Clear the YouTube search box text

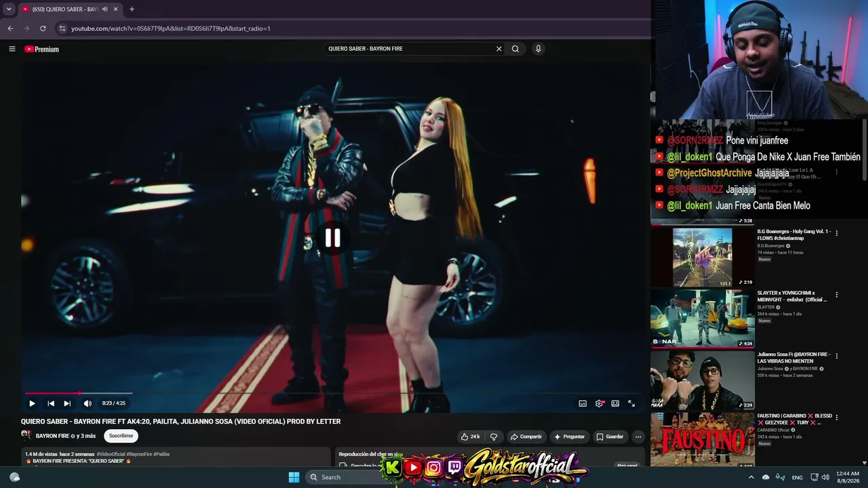(499, 49)
